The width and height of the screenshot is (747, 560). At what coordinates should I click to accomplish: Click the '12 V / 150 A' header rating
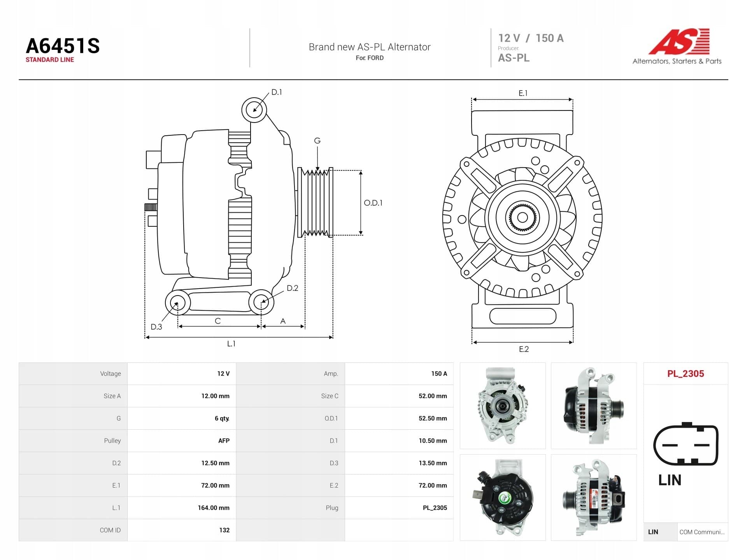coord(531,38)
